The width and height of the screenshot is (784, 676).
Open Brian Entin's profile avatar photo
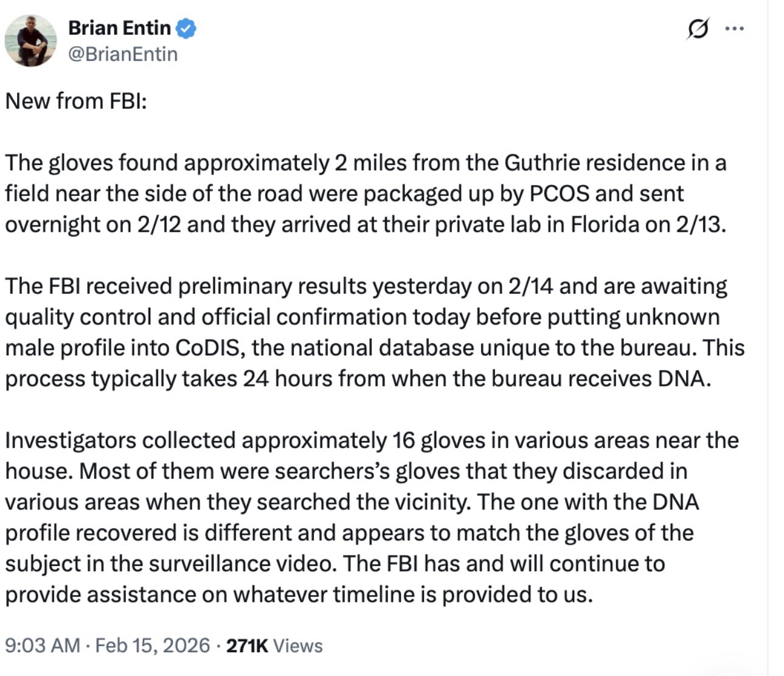(30, 41)
